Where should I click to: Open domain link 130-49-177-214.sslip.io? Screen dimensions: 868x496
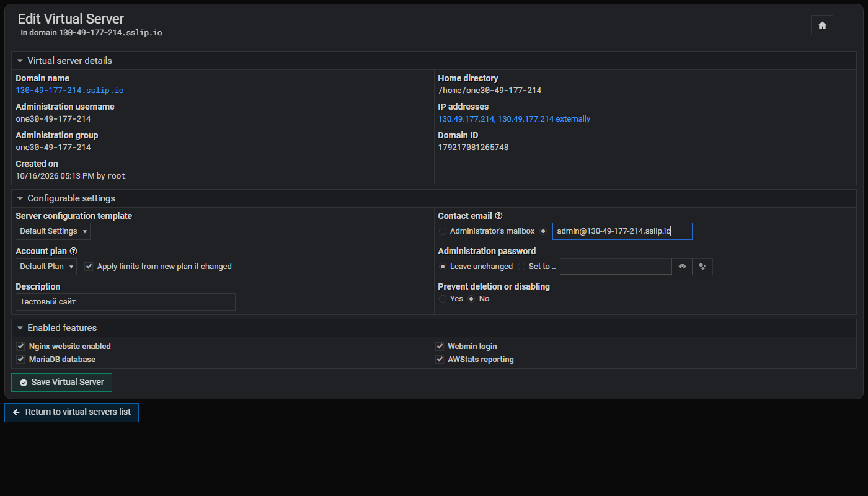coord(69,91)
